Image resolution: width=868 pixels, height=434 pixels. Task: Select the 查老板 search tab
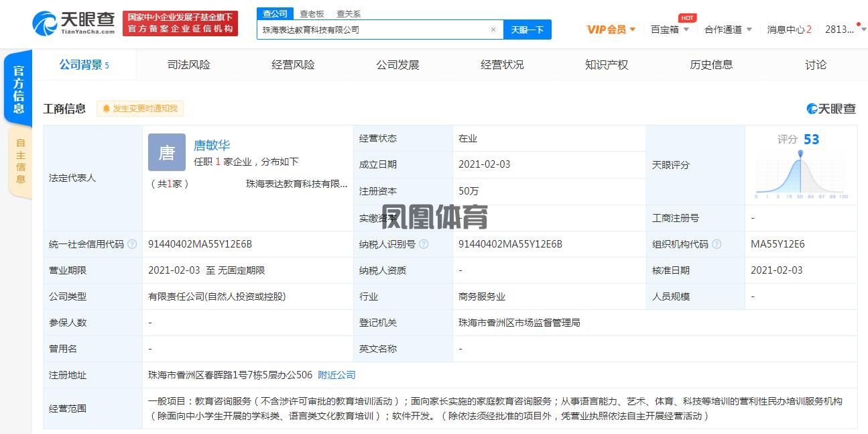coord(312,13)
